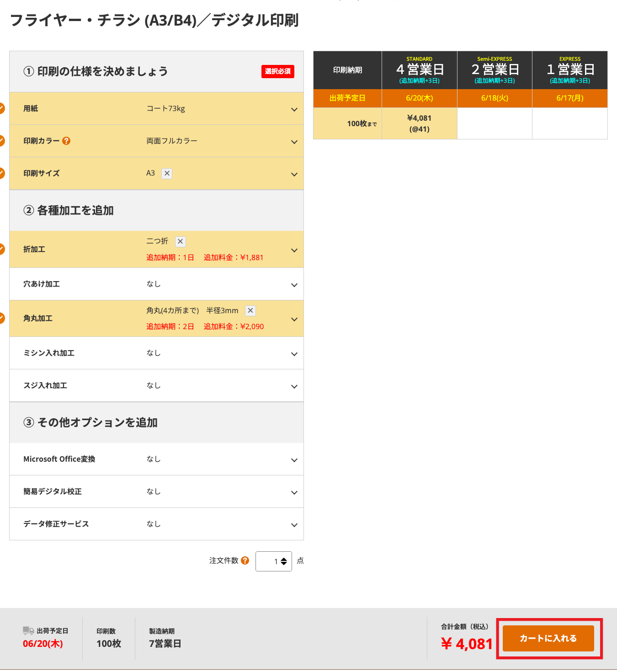
Task: Click the ¥ 4,081 total amount
Action: [467, 644]
